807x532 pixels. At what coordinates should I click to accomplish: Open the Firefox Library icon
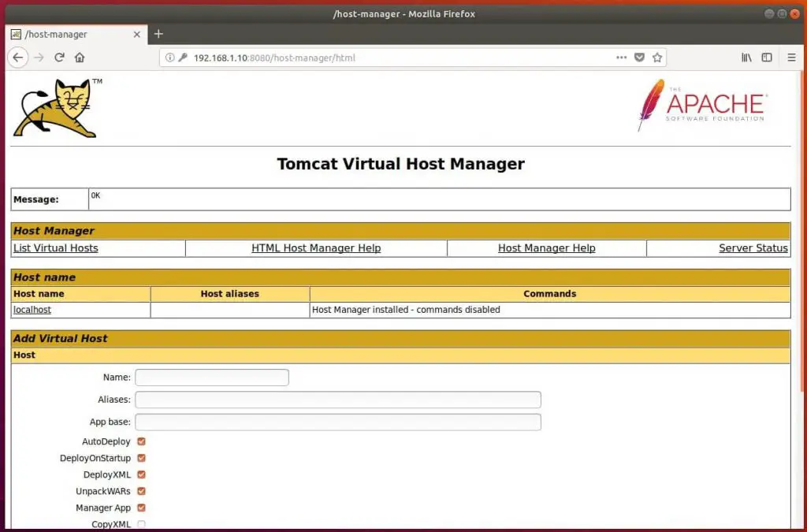(x=746, y=58)
